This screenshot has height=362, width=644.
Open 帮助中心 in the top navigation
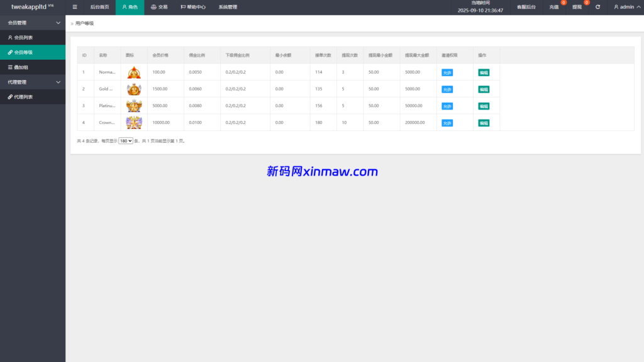[x=193, y=7]
